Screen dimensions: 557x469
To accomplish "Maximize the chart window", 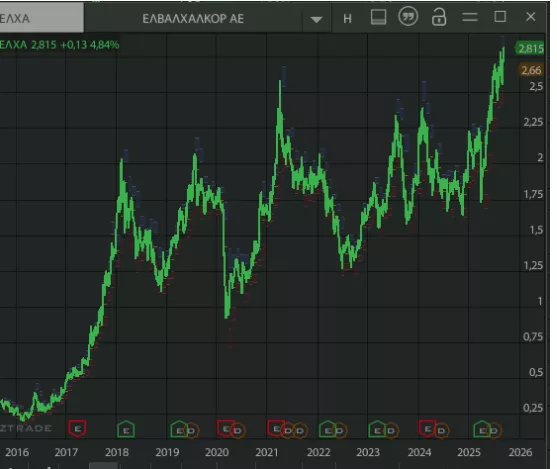I will (x=500, y=17).
